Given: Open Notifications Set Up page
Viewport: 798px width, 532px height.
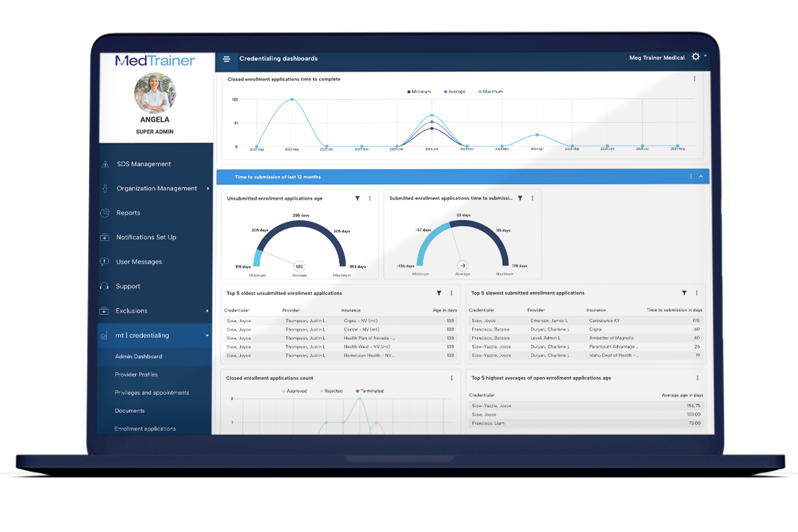Looking at the screenshot, I should tap(146, 237).
